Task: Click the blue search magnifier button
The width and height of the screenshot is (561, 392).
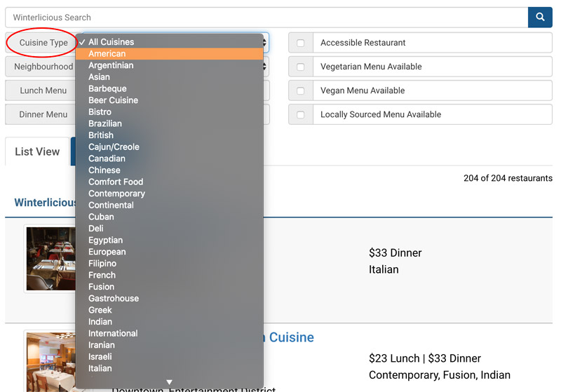Action: click(539, 17)
